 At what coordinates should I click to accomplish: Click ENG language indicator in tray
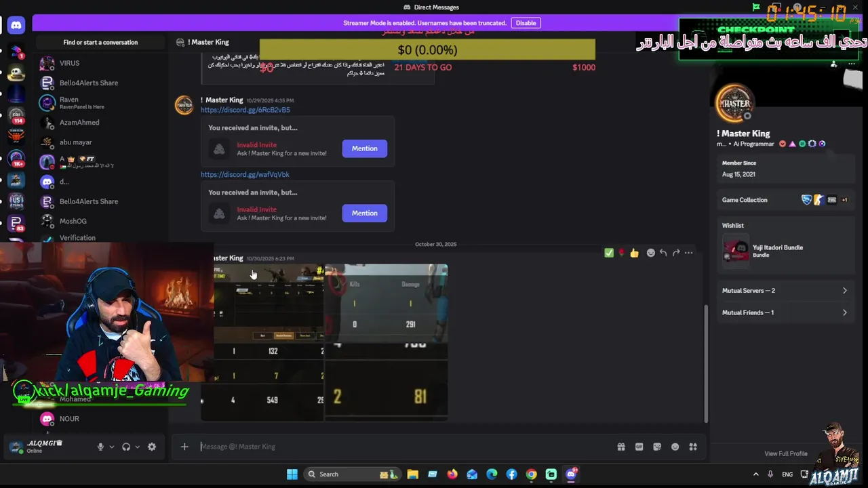[x=787, y=474]
